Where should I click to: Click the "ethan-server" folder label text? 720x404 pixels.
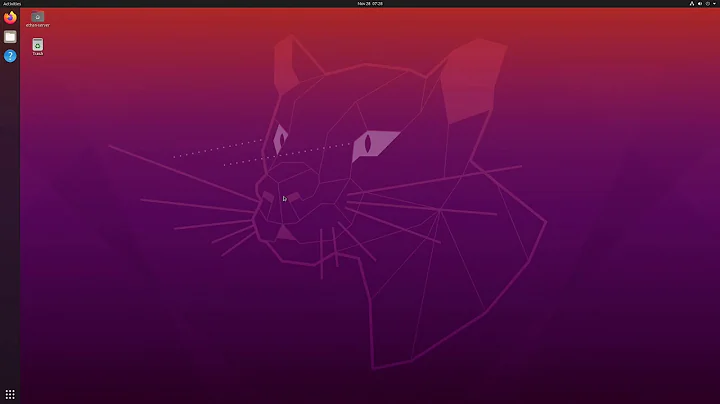pos(37,25)
